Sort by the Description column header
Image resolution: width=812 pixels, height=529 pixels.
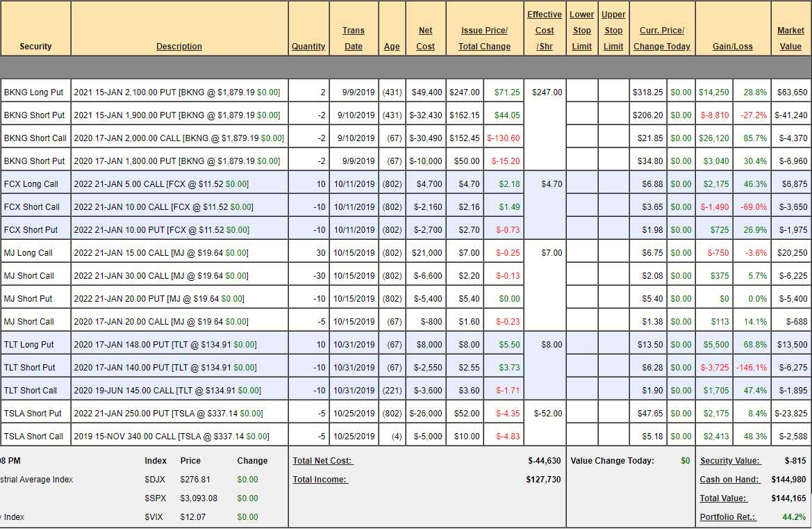click(179, 47)
